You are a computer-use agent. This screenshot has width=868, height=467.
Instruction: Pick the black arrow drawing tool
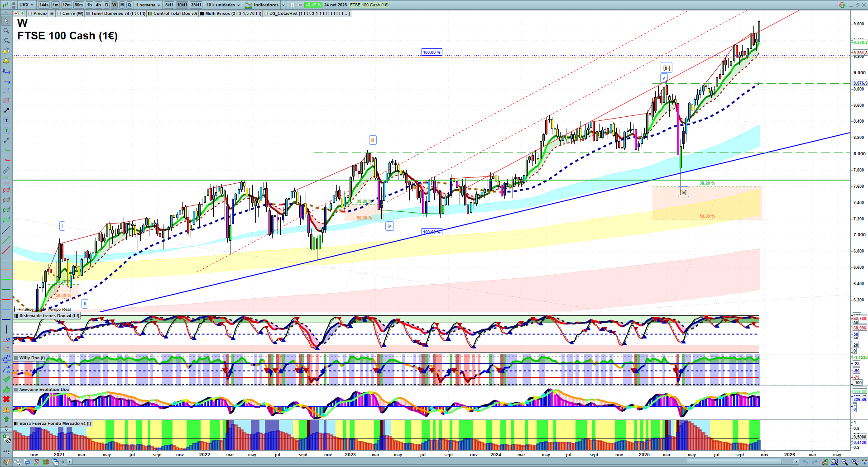pyautogui.click(x=6, y=110)
